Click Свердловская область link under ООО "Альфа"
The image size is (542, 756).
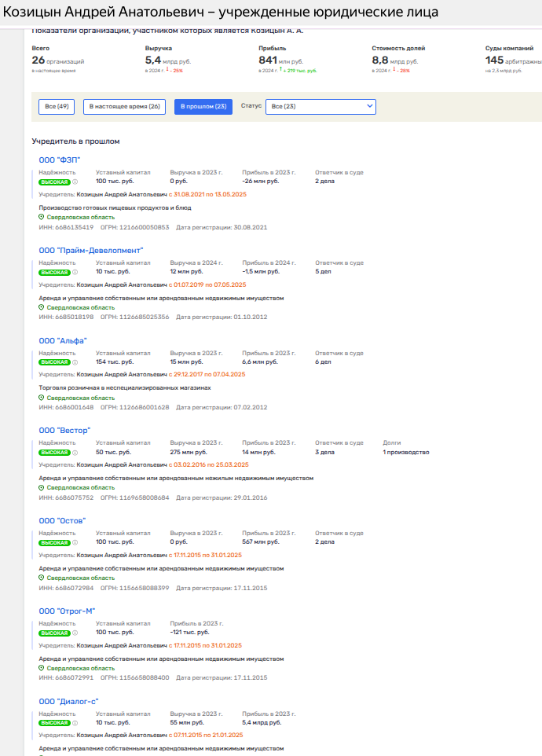point(80,398)
